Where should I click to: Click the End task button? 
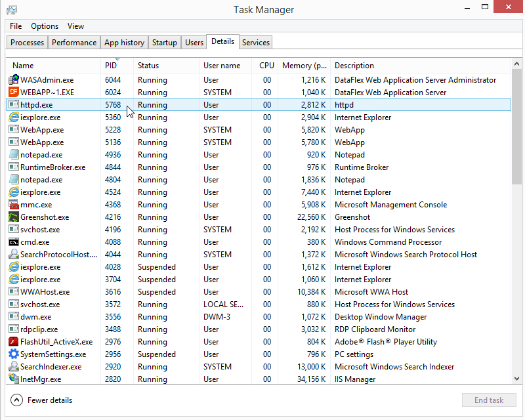click(489, 400)
